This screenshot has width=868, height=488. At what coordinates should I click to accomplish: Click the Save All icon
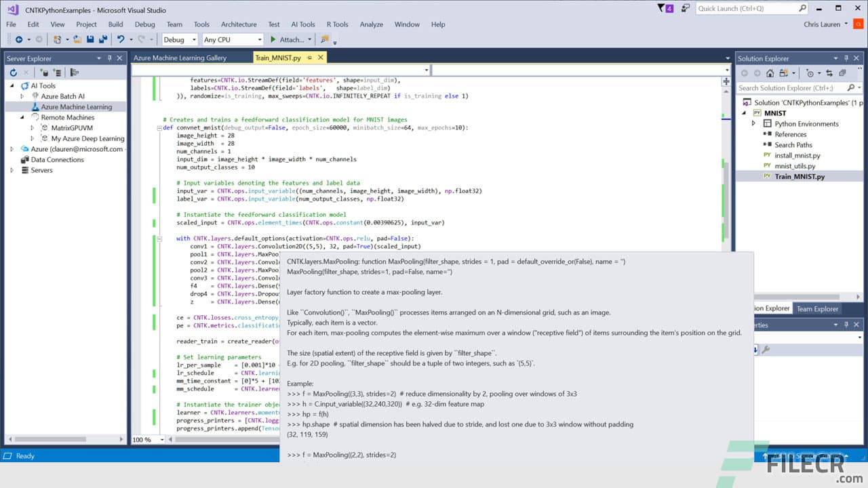coord(104,39)
